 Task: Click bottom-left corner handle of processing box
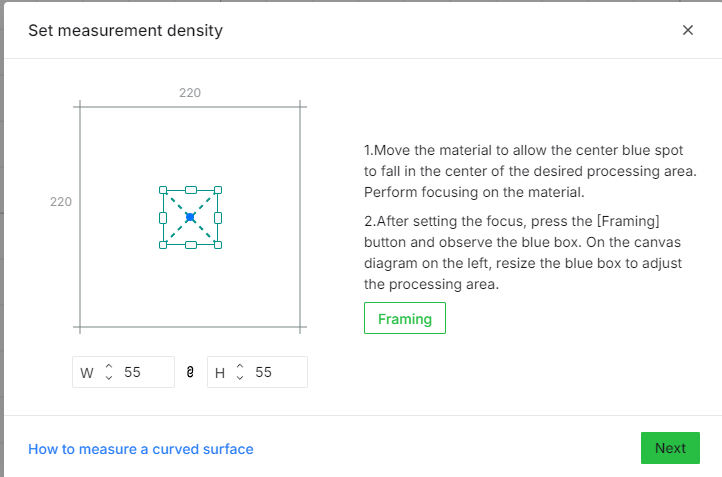[x=163, y=245]
